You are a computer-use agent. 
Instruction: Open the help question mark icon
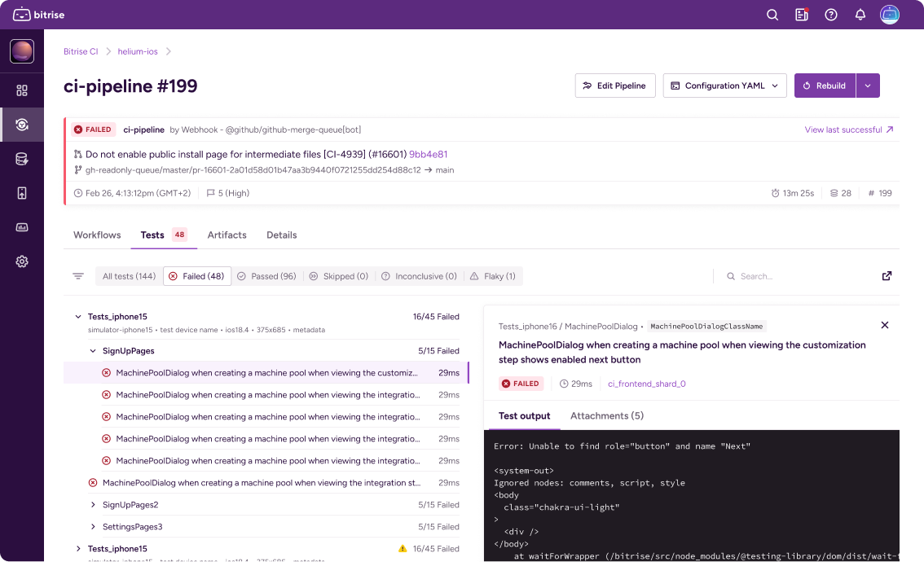click(831, 15)
